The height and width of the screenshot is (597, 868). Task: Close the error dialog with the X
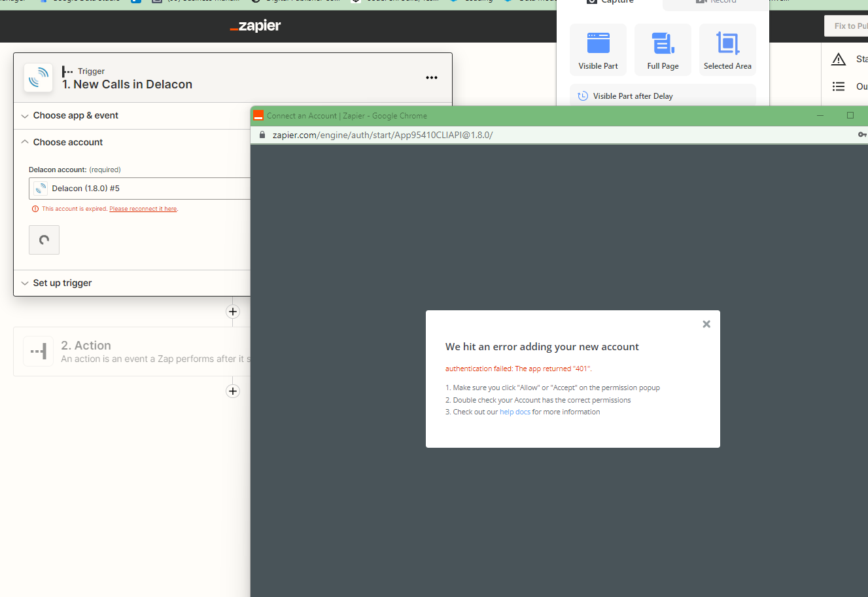(706, 324)
